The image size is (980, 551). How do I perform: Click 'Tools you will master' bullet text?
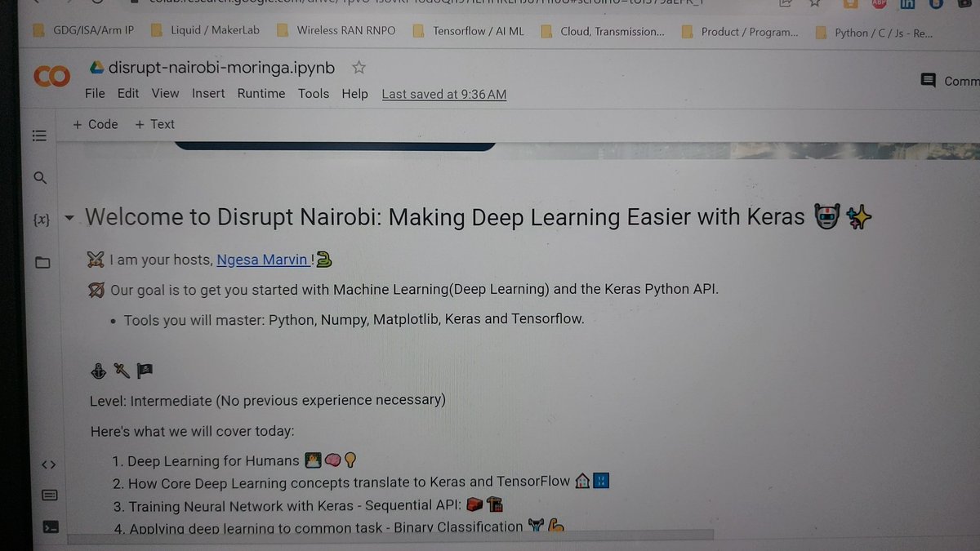point(354,320)
